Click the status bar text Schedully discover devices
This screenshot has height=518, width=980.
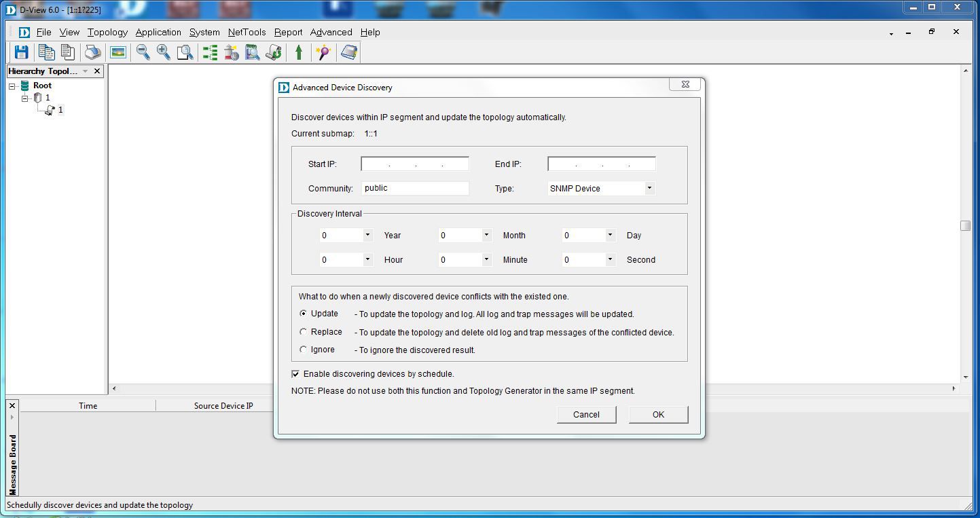point(100,505)
